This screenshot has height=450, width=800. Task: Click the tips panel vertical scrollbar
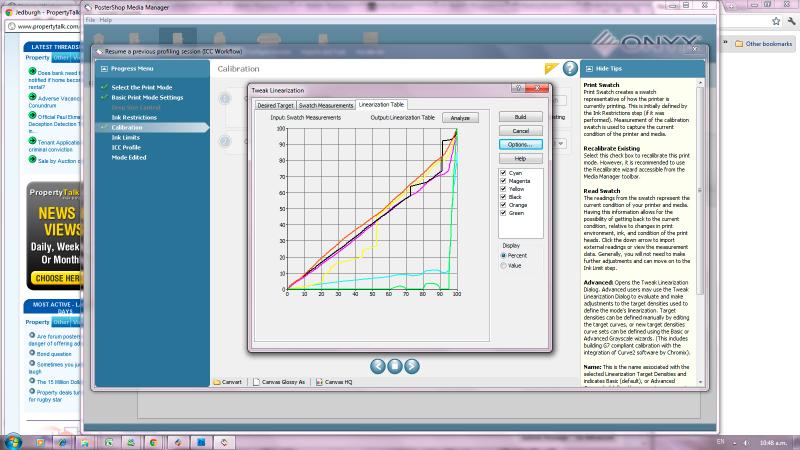(700, 191)
